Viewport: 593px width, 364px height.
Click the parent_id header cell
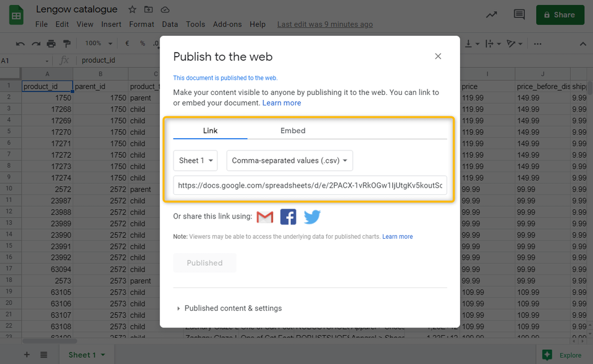(x=101, y=86)
